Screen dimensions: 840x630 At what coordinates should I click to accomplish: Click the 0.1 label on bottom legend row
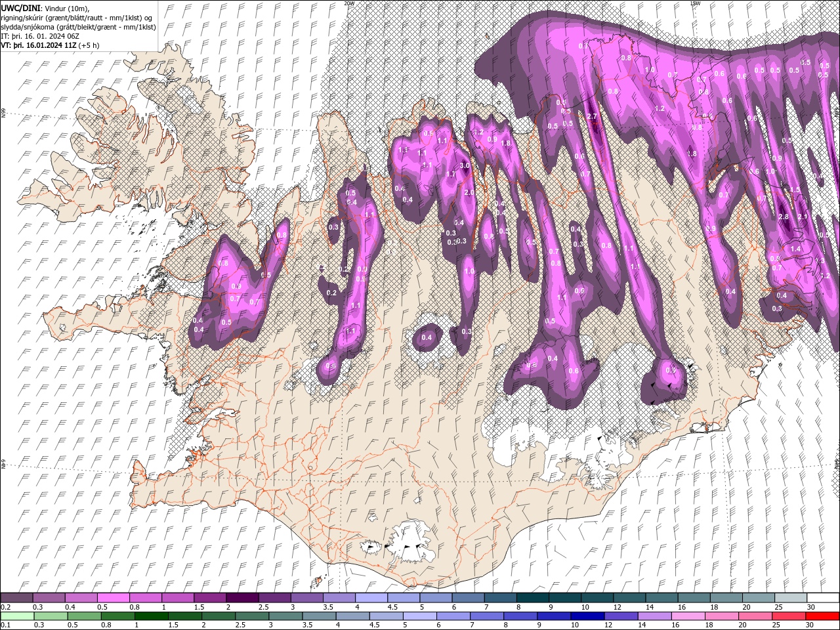point(5,625)
